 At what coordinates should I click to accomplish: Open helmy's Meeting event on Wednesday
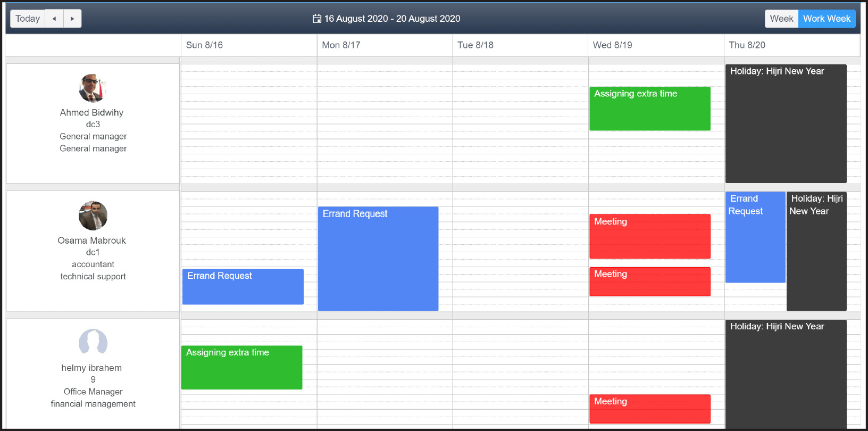pyautogui.click(x=650, y=409)
